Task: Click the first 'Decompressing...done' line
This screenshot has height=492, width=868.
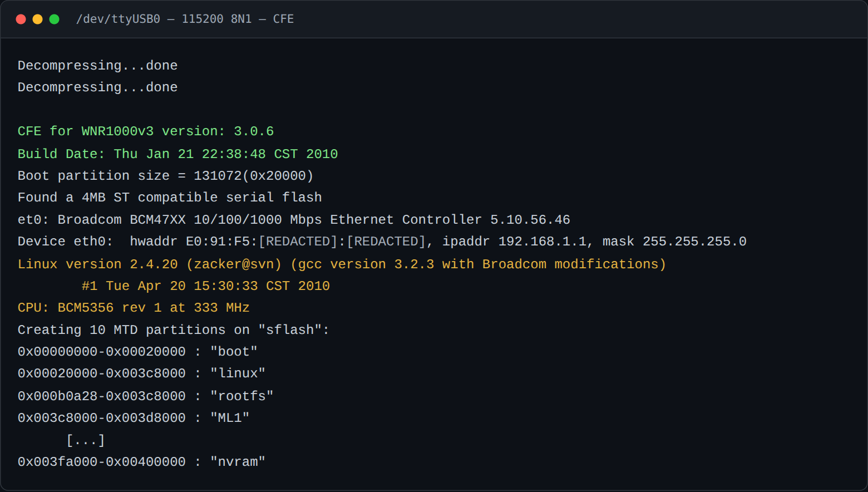Action: click(98, 66)
